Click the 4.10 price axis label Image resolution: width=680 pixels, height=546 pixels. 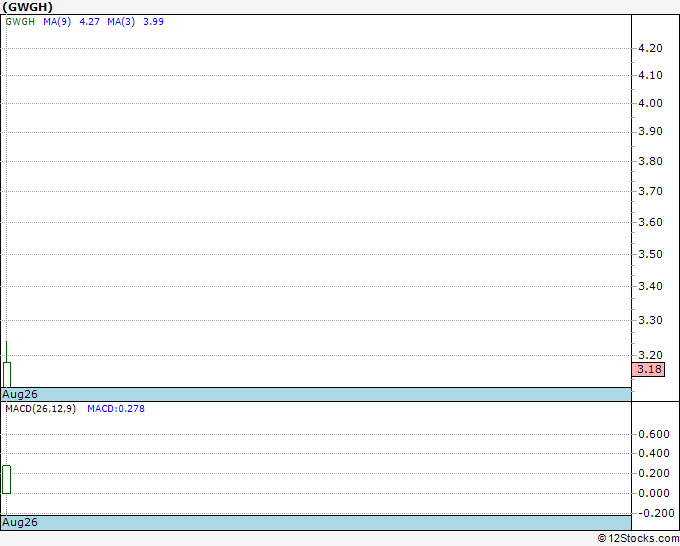pyautogui.click(x=651, y=75)
